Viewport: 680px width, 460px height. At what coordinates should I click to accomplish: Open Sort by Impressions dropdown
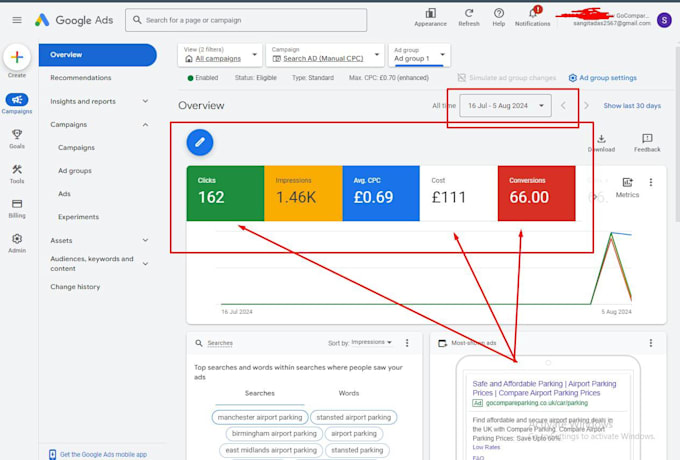[x=371, y=343]
